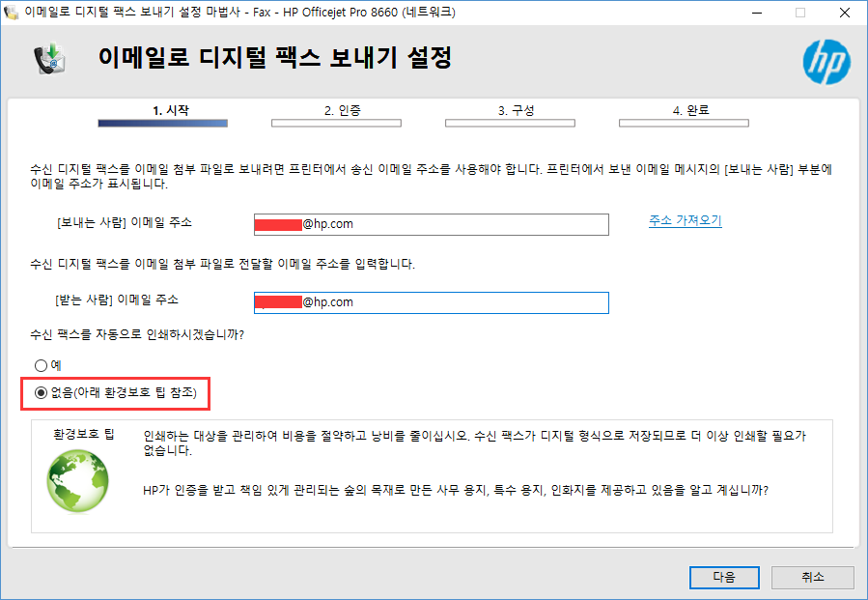Click the wizard title bar app icon
Screen dimensions: 868x600
coord(11,13)
